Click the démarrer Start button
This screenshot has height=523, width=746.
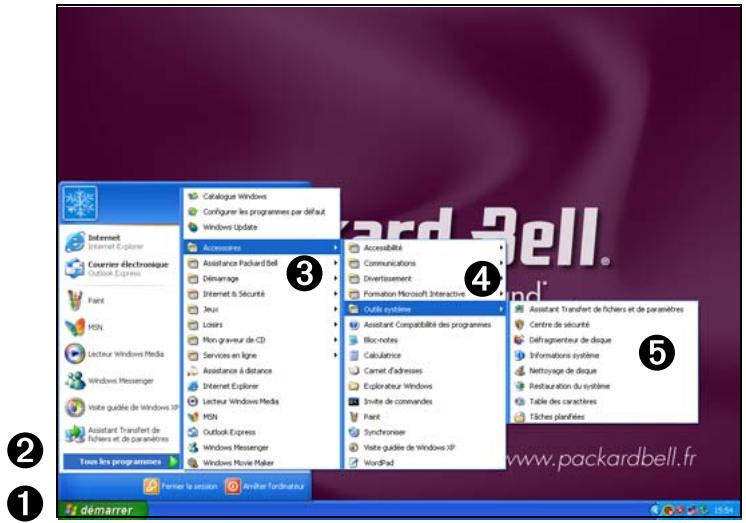pyautogui.click(x=102, y=510)
